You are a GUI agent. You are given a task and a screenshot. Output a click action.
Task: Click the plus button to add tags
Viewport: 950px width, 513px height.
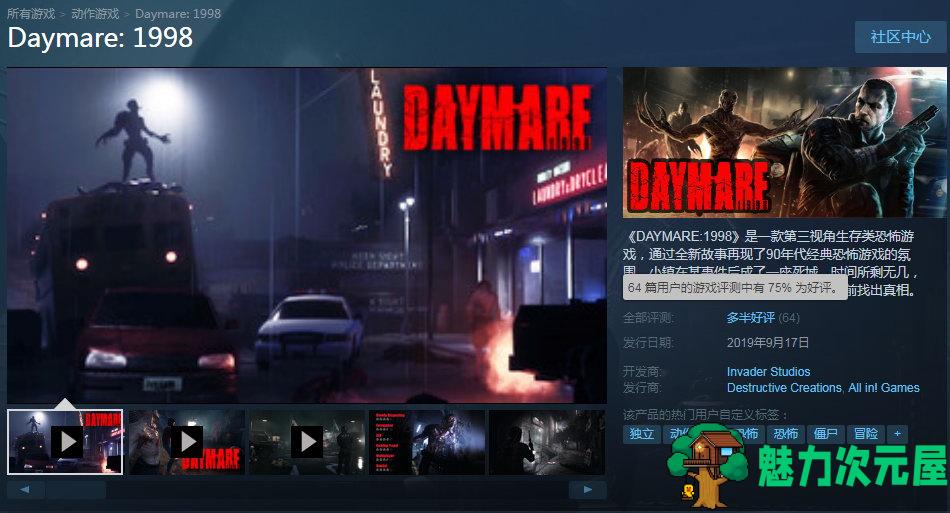pos(897,434)
